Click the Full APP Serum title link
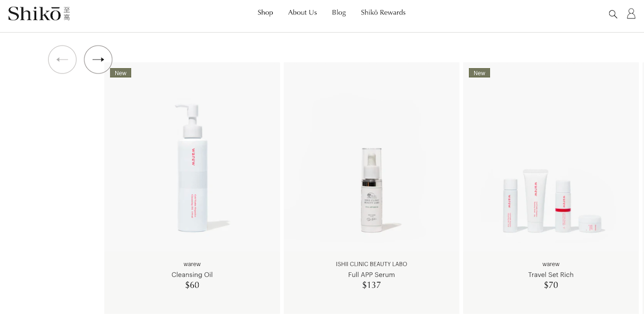Viewport: 644px width, 320px height. 371,274
